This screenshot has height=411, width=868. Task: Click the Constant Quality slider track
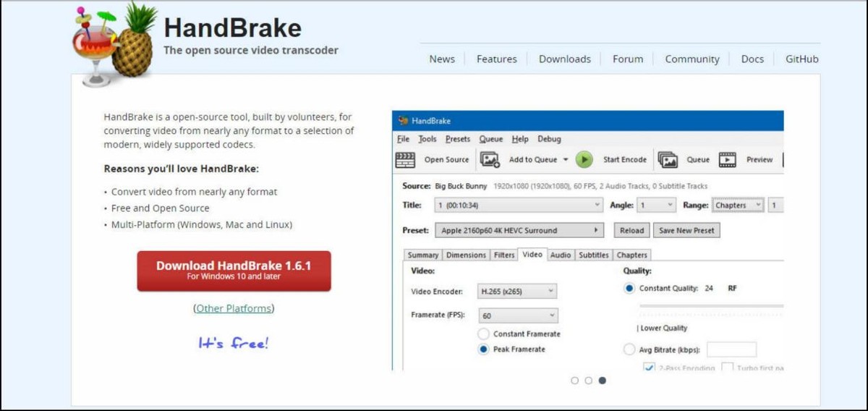pos(710,306)
